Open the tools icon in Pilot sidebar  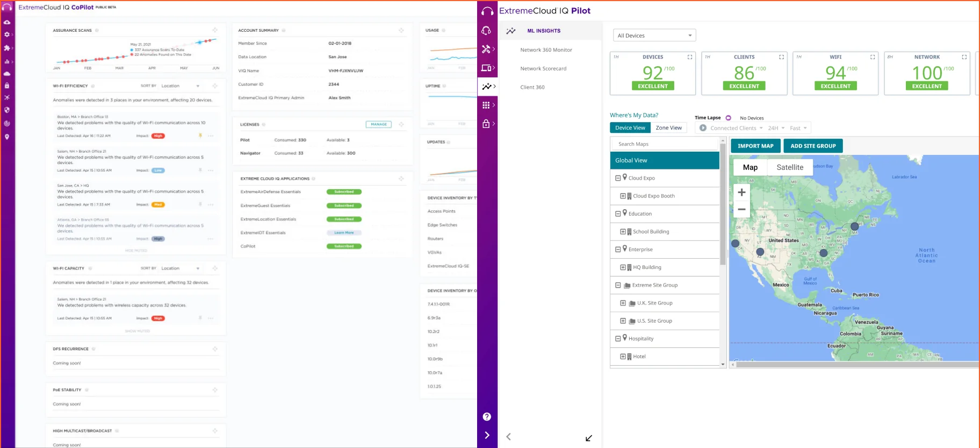coord(486,49)
